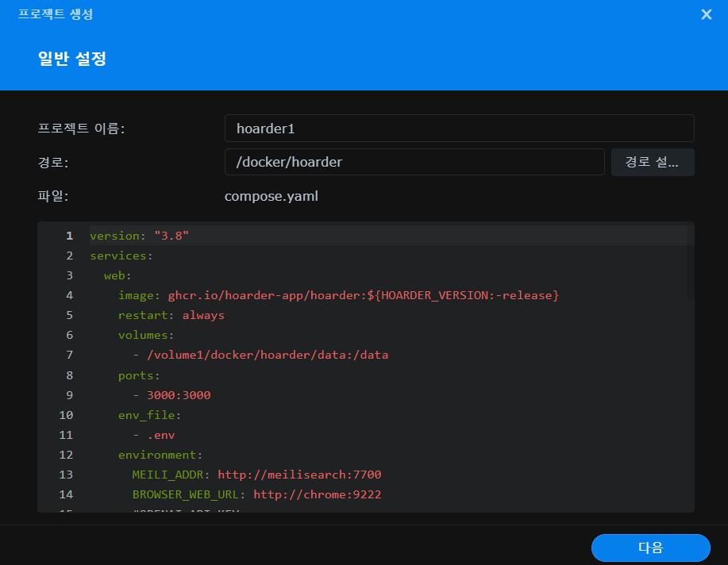Image resolution: width=728 pixels, height=565 pixels.
Task: Click the env_file: key
Action: [x=149, y=414]
